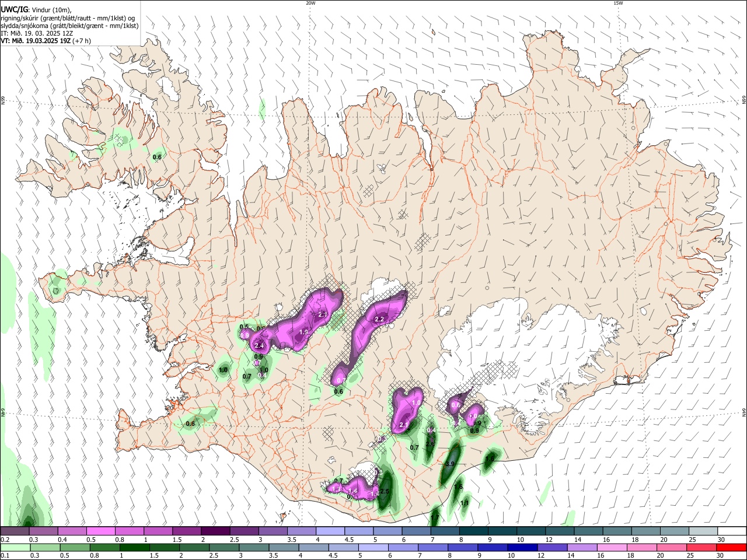Image resolution: width=747 pixels, height=560 pixels.
Task: Click the bright pink 0.5–0.8 snow legend swatch
Action: point(100,531)
